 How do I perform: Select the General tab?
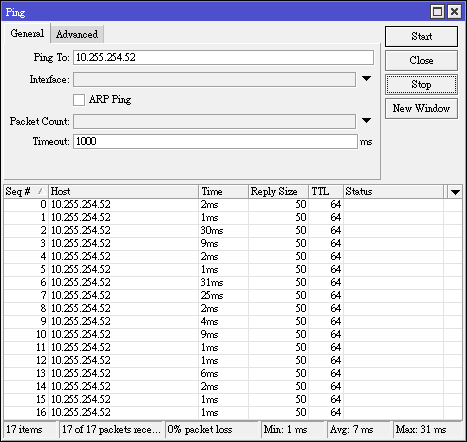(x=27, y=33)
